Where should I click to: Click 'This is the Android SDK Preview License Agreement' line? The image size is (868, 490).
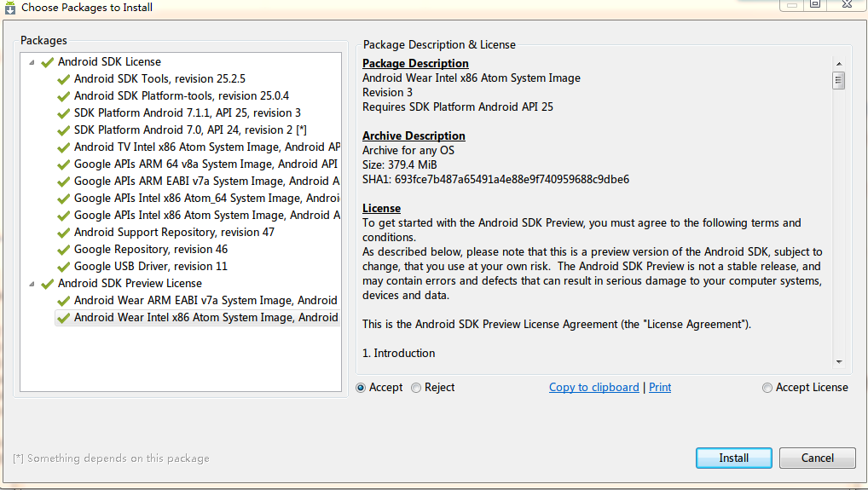pyautogui.click(x=556, y=324)
